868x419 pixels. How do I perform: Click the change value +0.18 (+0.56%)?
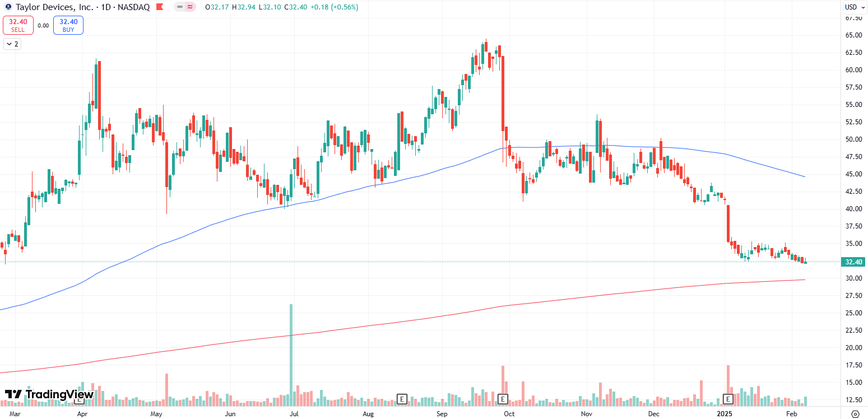coord(335,7)
